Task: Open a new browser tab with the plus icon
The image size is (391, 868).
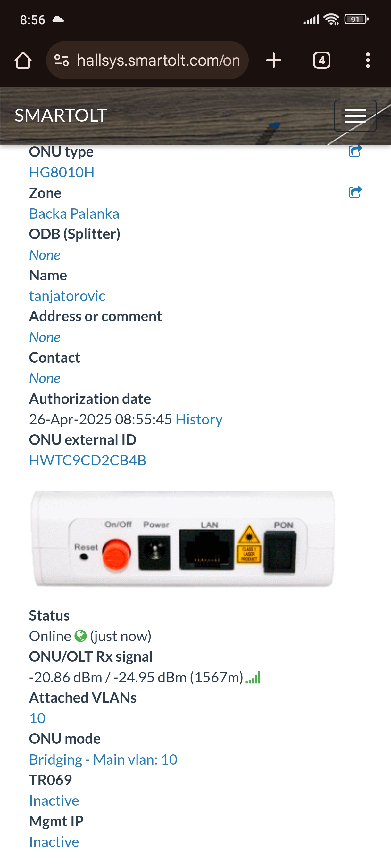Action: point(273,60)
